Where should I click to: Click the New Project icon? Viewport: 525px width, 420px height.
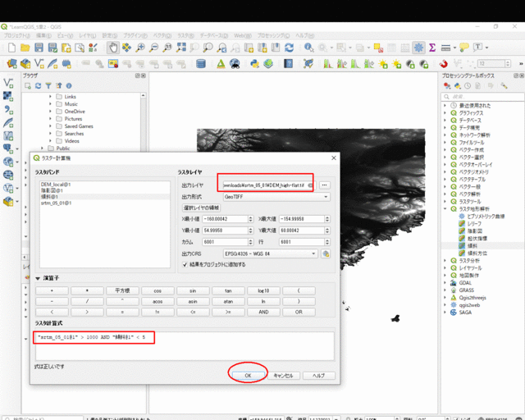pyautogui.click(x=11, y=48)
